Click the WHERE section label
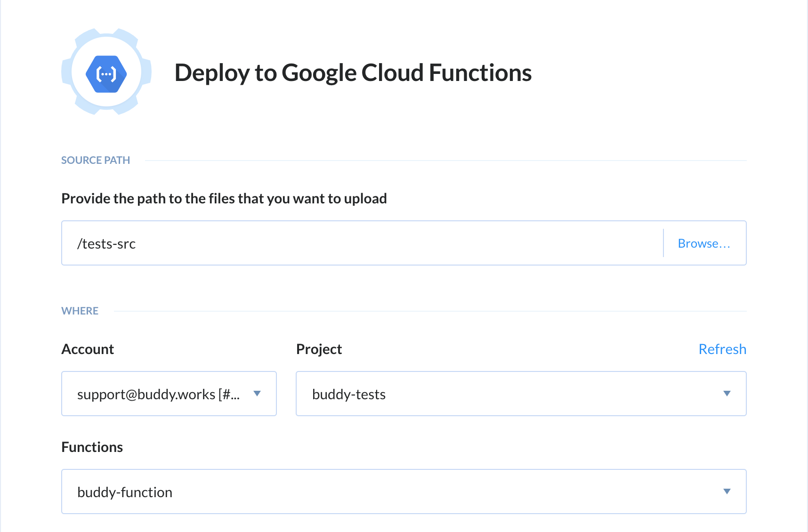 click(80, 311)
